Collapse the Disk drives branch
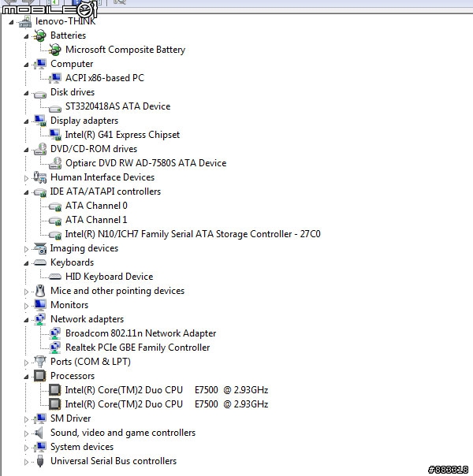This screenshot has height=476, width=473. point(27,93)
